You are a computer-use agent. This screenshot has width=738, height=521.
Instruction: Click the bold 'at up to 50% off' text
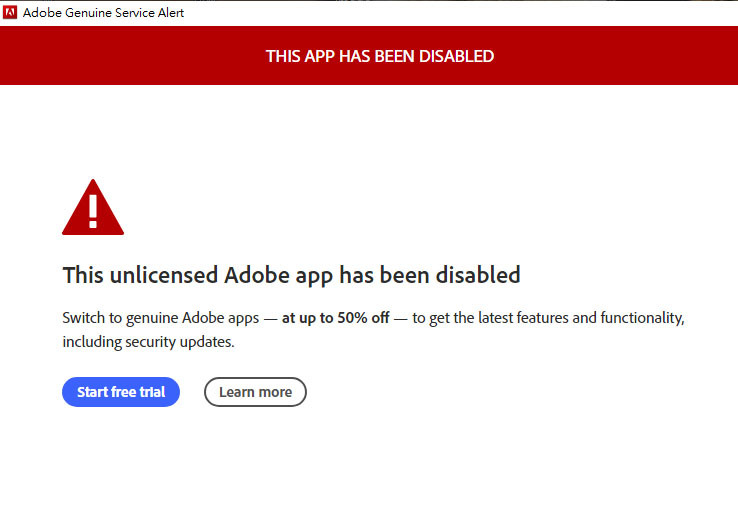click(336, 318)
